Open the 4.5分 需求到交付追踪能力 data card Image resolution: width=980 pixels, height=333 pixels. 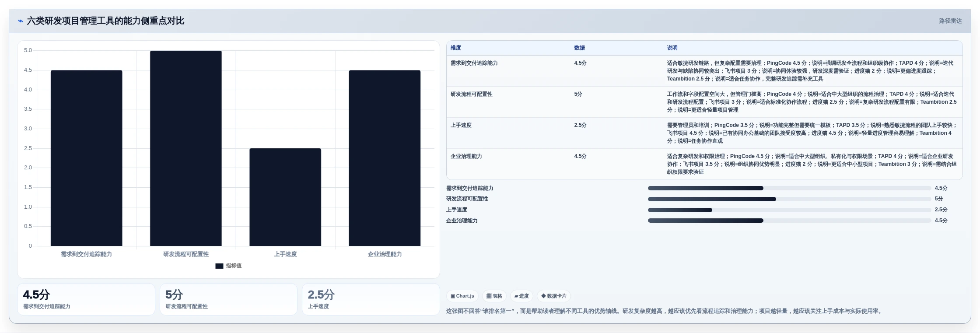(x=86, y=299)
